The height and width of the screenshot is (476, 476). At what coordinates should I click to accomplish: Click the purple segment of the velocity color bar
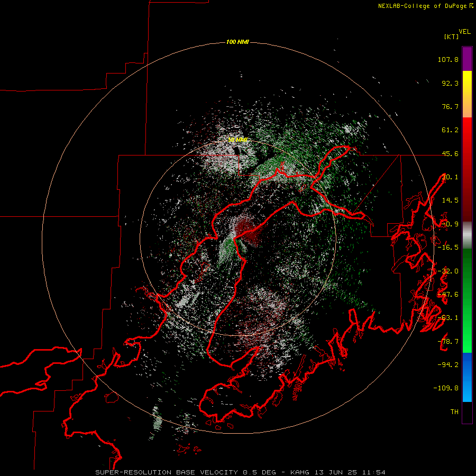point(467,59)
